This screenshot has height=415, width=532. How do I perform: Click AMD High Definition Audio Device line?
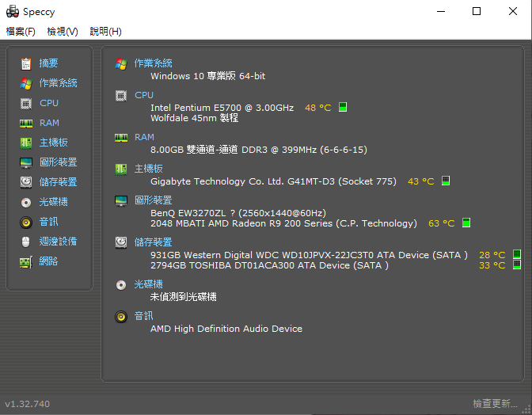tap(226, 329)
